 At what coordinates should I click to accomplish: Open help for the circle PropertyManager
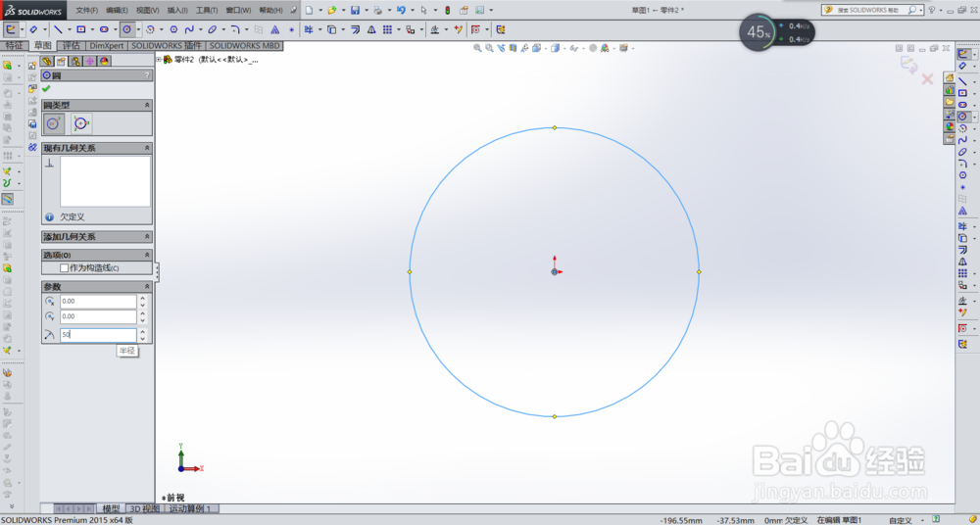point(148,75)
